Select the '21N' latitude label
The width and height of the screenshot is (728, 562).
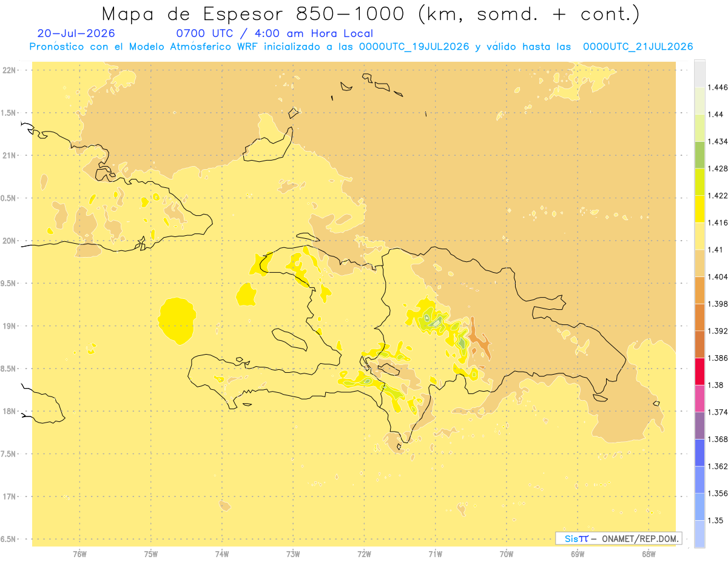click(9, 156)
